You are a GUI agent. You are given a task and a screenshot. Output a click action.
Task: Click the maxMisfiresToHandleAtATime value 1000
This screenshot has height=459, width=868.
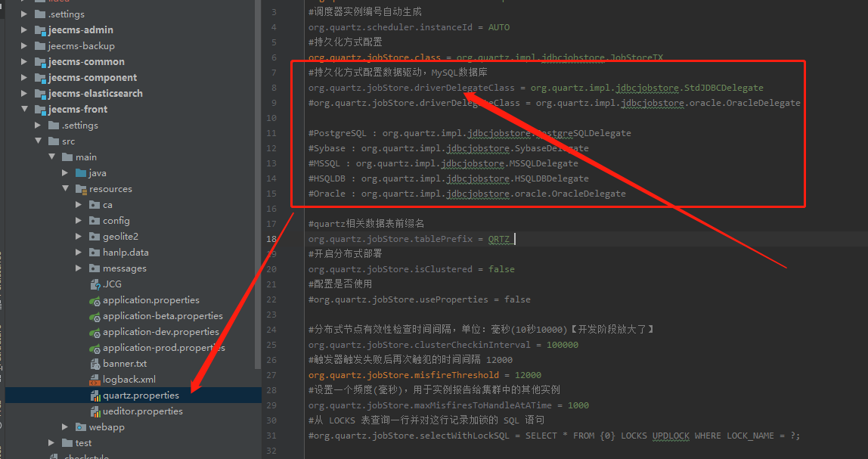pos(578,405)
